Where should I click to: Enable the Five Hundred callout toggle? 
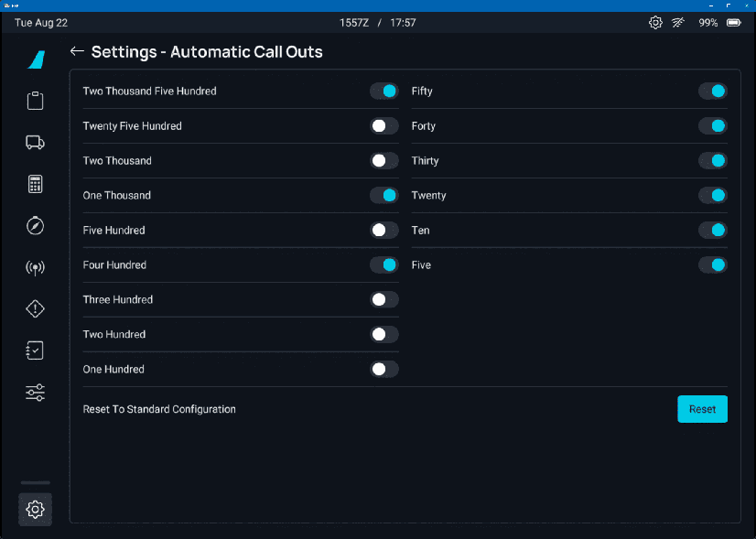tap(384, 231)
